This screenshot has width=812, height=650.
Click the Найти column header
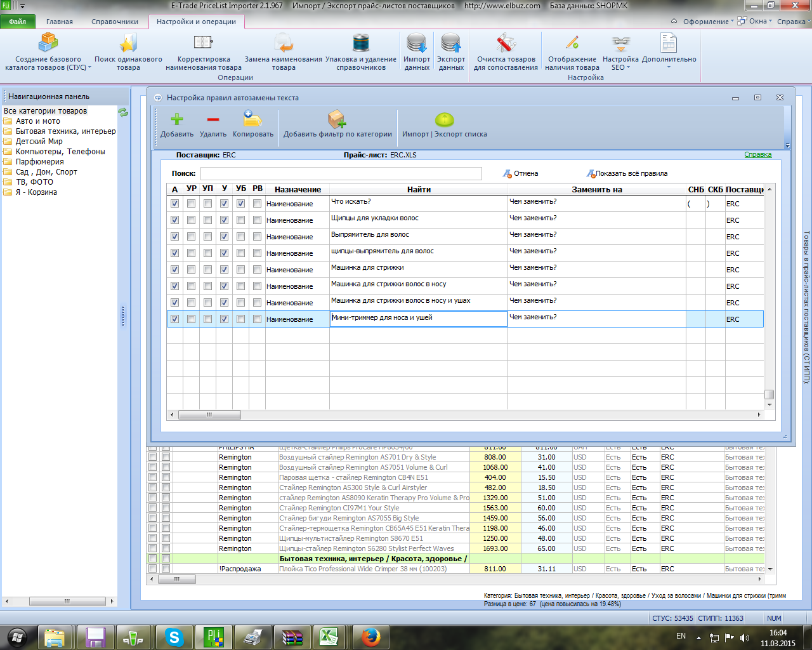(x=419, y=189)
